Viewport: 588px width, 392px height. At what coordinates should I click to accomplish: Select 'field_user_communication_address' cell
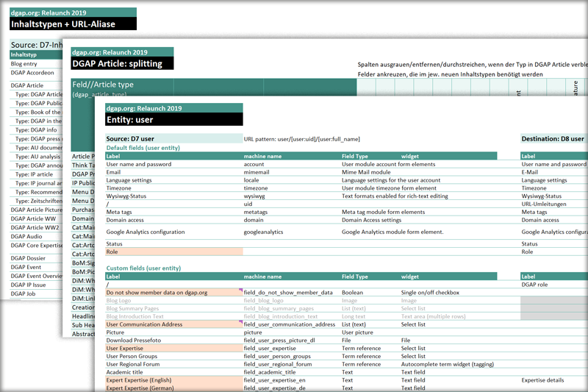click(x=290, y=324)
